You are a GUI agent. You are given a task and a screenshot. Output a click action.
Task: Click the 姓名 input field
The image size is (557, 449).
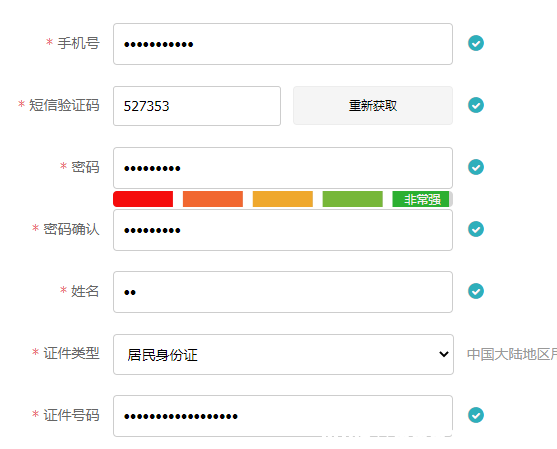(283, 292)
